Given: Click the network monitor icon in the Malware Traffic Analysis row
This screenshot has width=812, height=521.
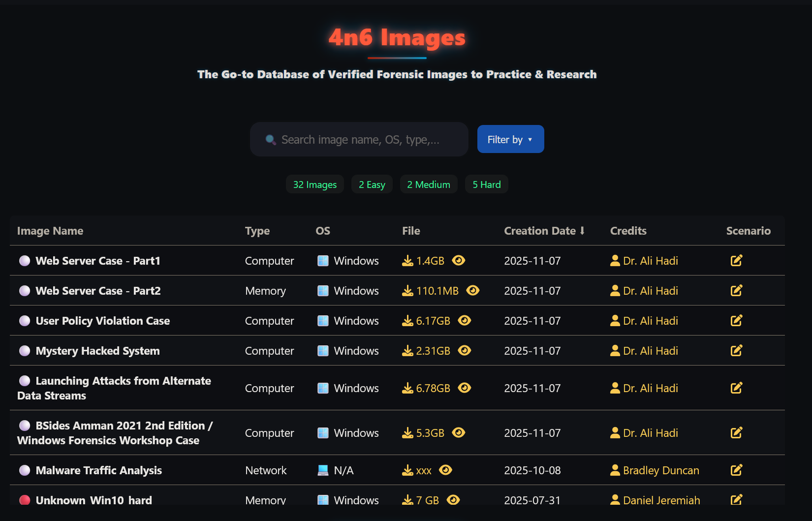Looking at the screenshot, I should pos(323,470).
